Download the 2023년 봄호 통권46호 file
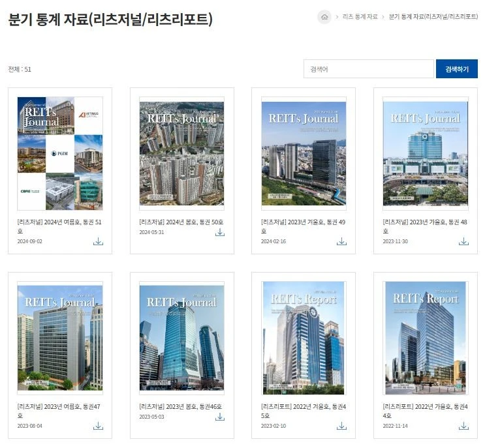Viewport: 485px width, 448px height. pyautogui.click(x=220, y=417)
